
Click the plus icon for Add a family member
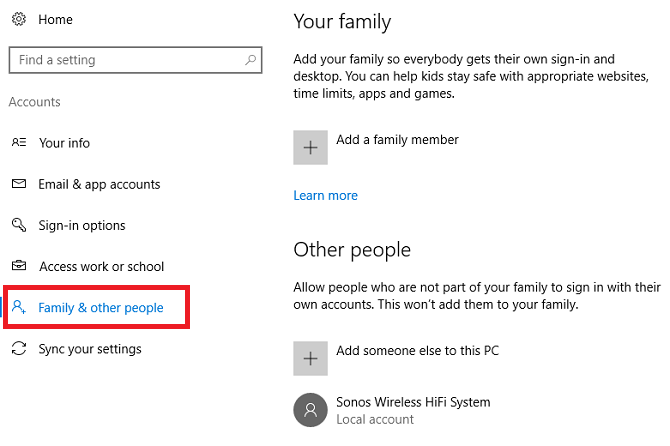(310, 147)
